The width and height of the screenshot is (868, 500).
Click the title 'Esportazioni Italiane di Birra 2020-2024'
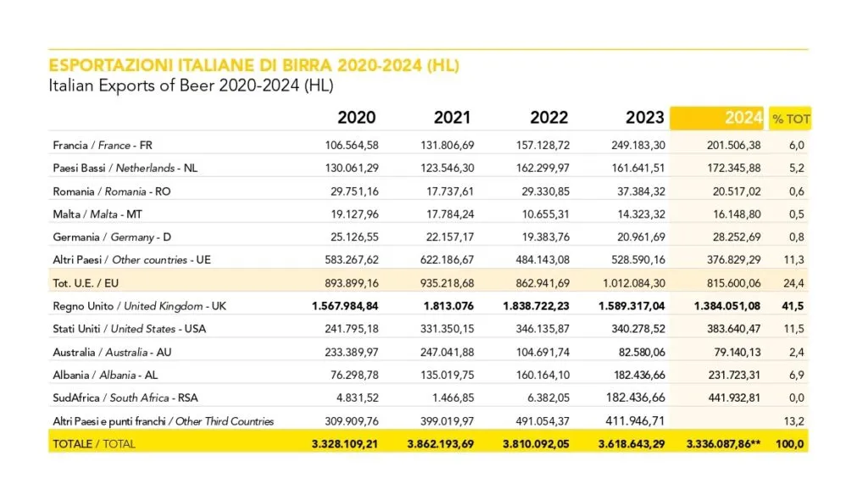coord(254,66)
